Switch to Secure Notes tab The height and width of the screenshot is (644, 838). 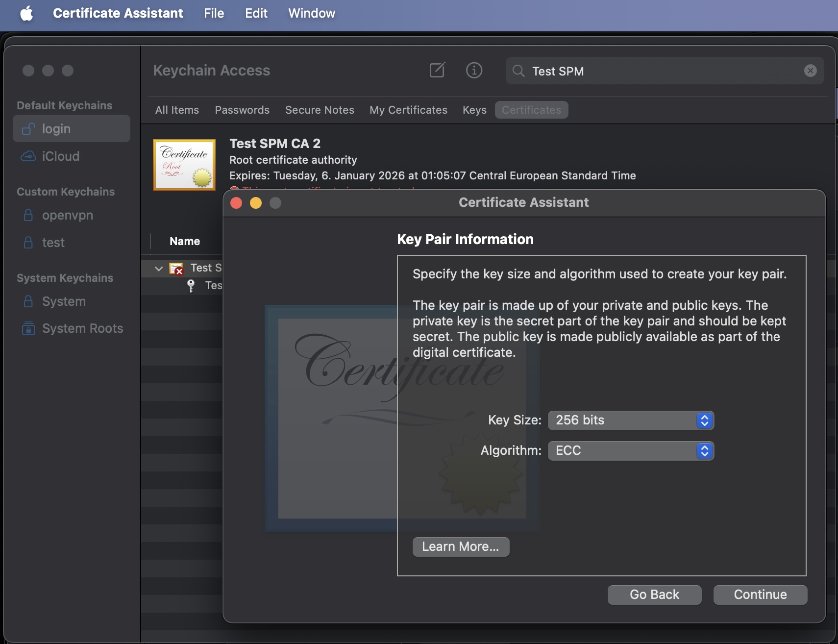320,110
